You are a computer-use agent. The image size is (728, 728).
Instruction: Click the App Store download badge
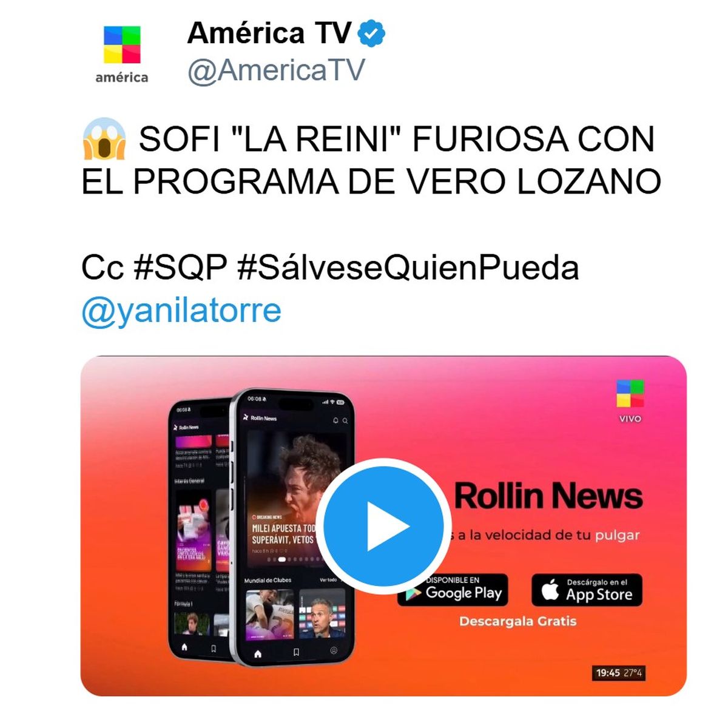tap(587, 590)
